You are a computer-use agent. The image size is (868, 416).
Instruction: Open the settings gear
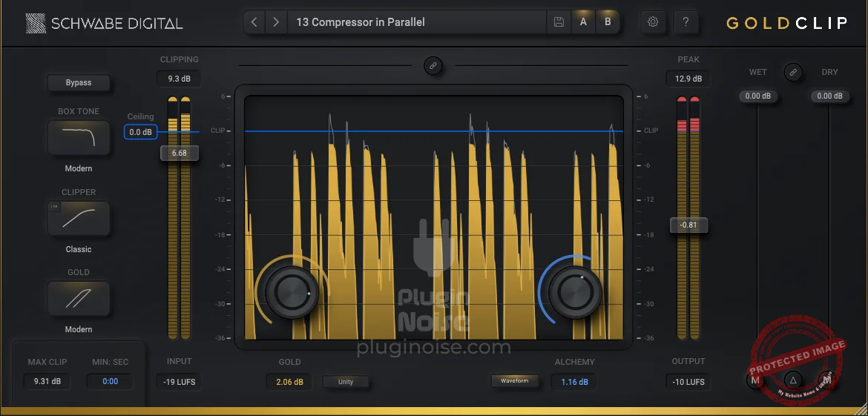pyautogui.click(x=653, y=22)
